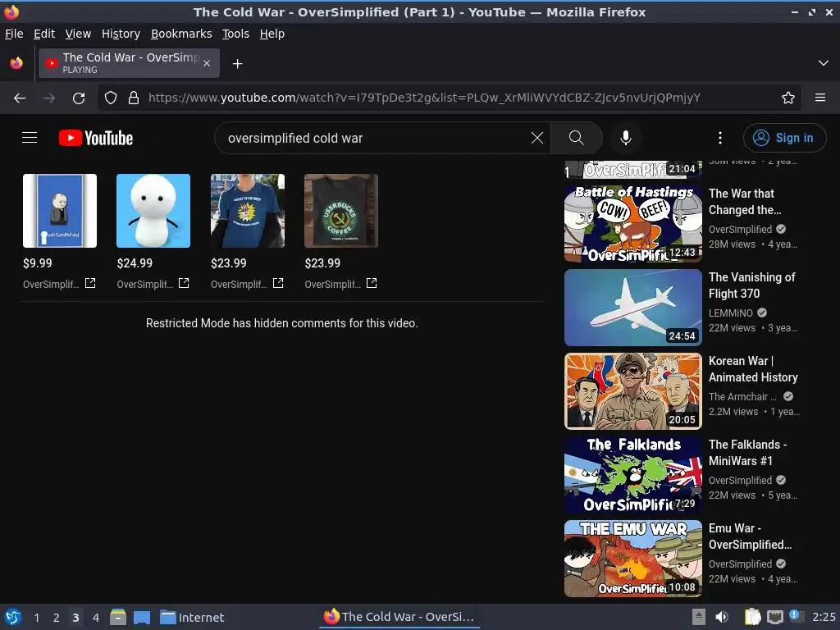Switch to workspace 4
The width and height of the screenshot is (840, 630).
tap(96, 618)
